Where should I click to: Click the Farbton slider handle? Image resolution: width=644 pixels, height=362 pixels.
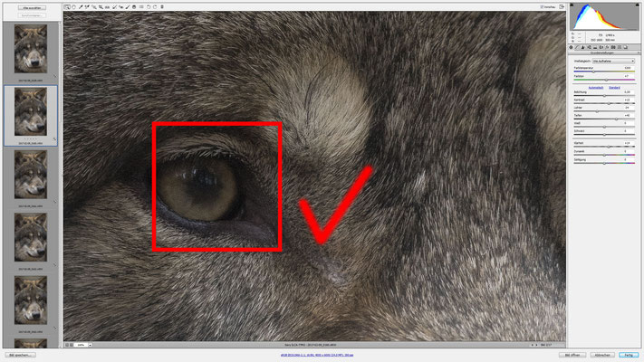click(x=606, y=80)
